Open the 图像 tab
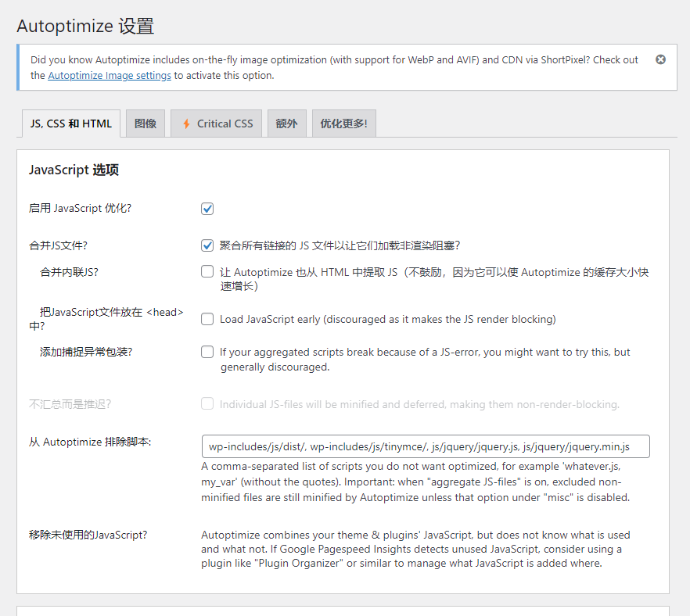 [x=146, y=124]
